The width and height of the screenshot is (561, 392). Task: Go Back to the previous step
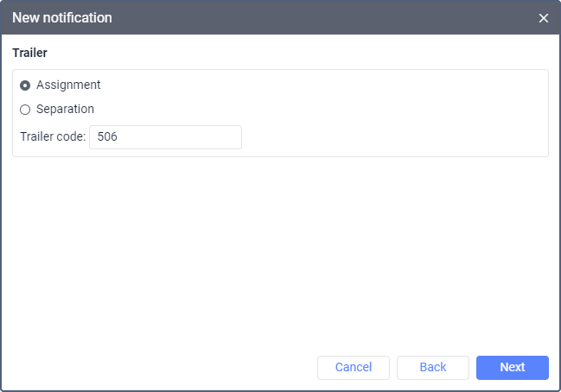[432, 368]
